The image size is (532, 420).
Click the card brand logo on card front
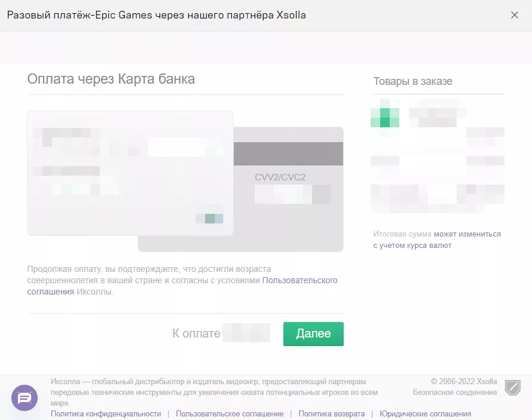click(209, 219)
